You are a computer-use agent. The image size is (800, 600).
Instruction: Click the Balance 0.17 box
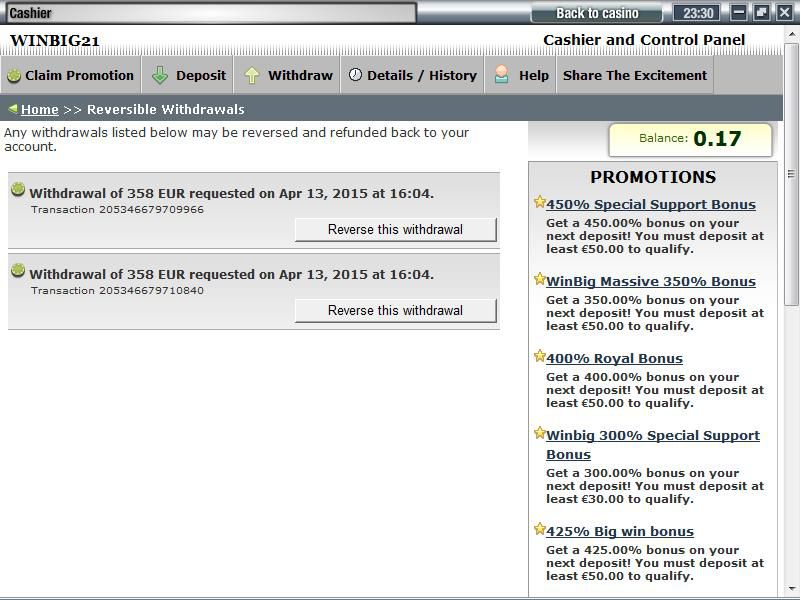690,139
